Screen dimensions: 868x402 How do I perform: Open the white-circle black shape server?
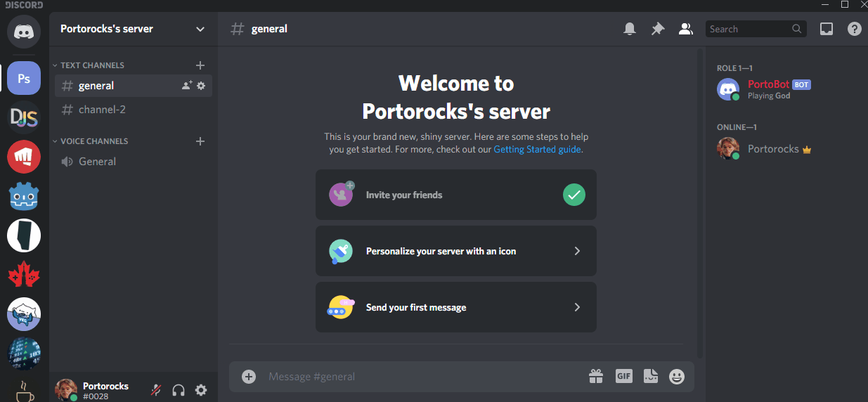pyautogui.click(x=24, y=235)
